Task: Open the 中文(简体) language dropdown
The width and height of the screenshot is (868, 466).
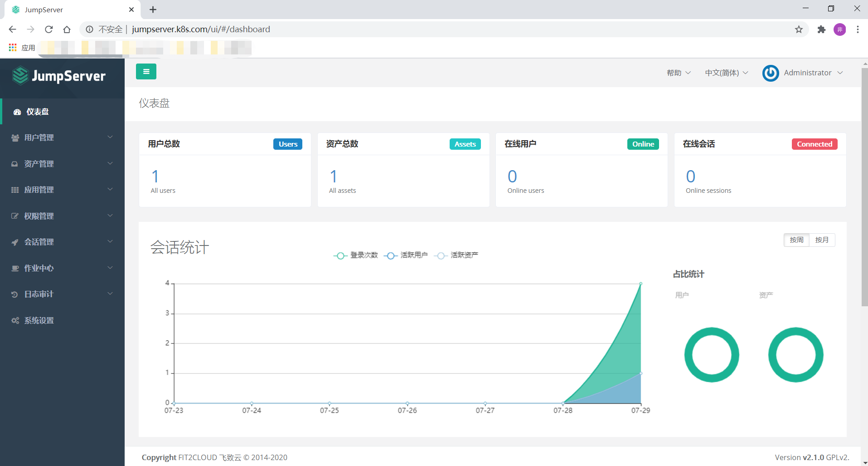Action: 727,73
